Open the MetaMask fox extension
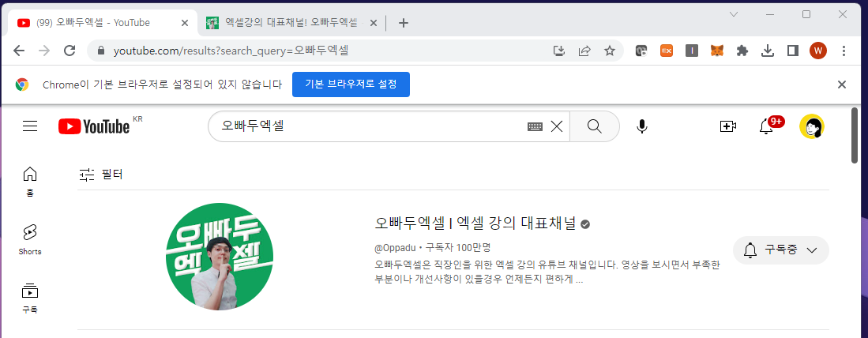The width and height of the screenshot is (868, 338). coord(717,51)
